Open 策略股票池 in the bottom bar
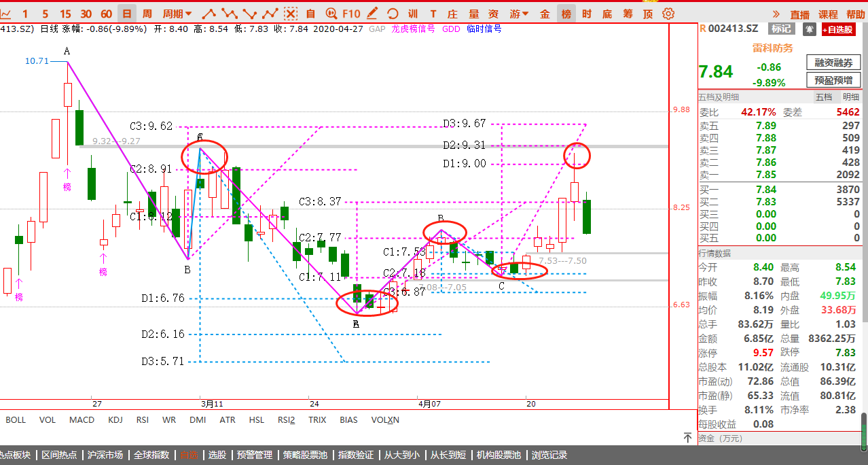Image resolution: width=868 pixels, height=465 pixels. pyautogui.click(x=306, y=455)
